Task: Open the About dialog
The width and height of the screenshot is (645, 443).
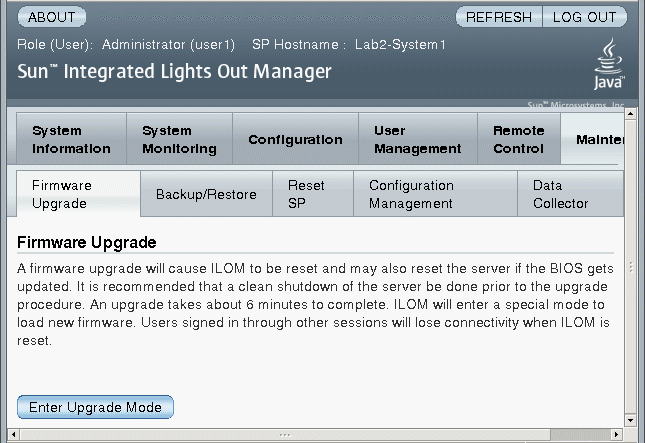Action: pyautogui.click(x=52, y=17)
